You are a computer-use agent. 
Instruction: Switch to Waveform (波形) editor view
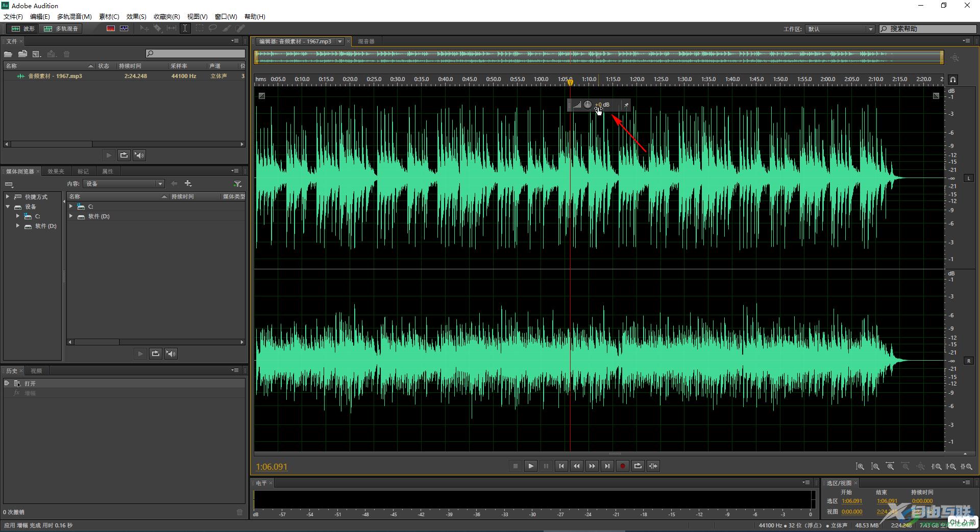pos(23,29)
